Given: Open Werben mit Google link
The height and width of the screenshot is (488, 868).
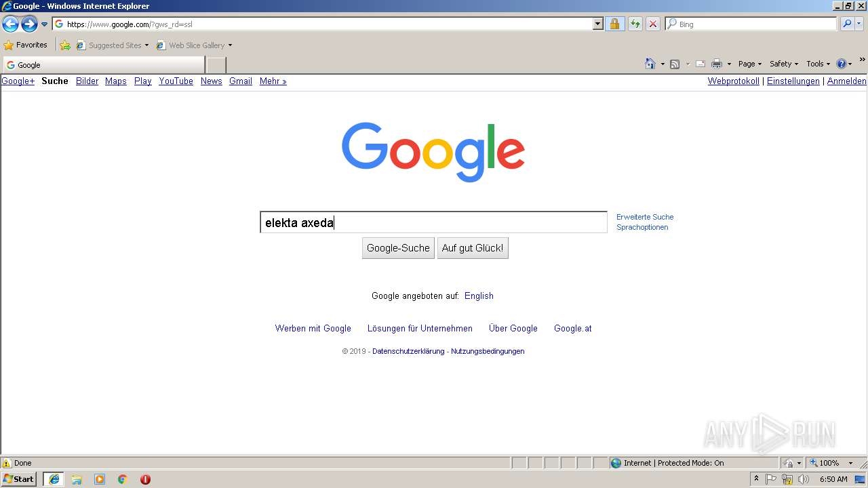Looking at the screenshot, I should (313, 328).
